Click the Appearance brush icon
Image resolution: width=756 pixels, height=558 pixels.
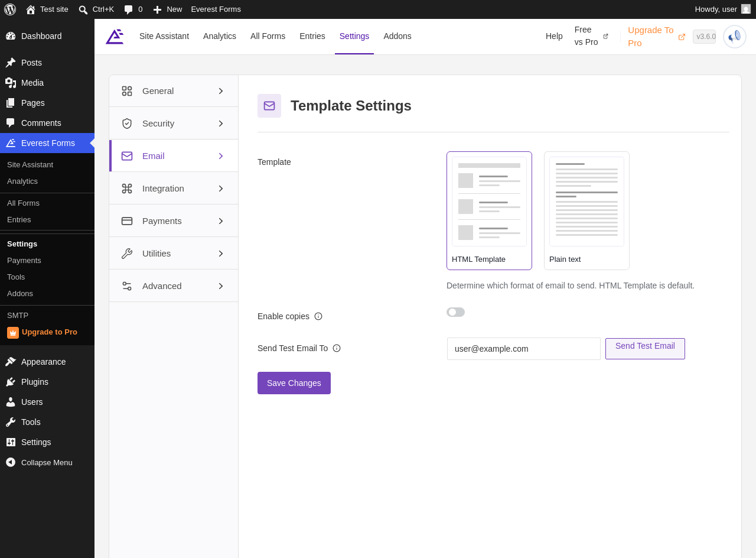click(11, 362)
